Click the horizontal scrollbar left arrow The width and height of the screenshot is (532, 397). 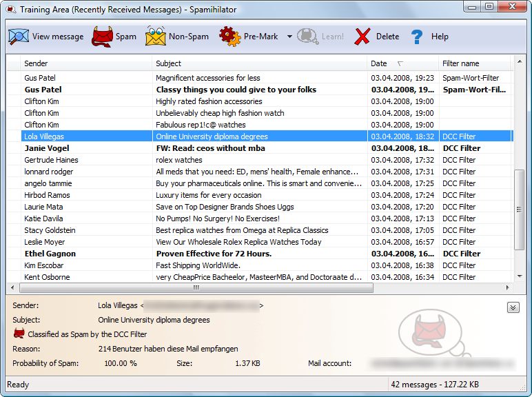click(12, 287)
